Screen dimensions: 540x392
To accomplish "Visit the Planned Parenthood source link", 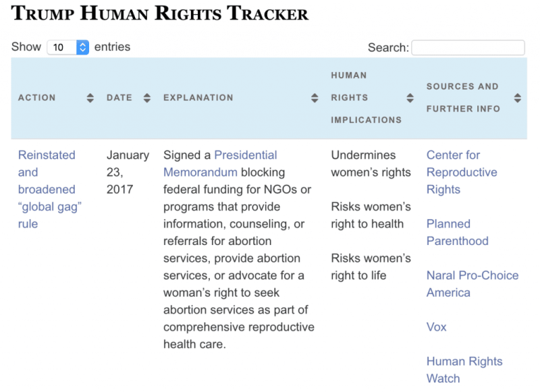I will [458, 232].
